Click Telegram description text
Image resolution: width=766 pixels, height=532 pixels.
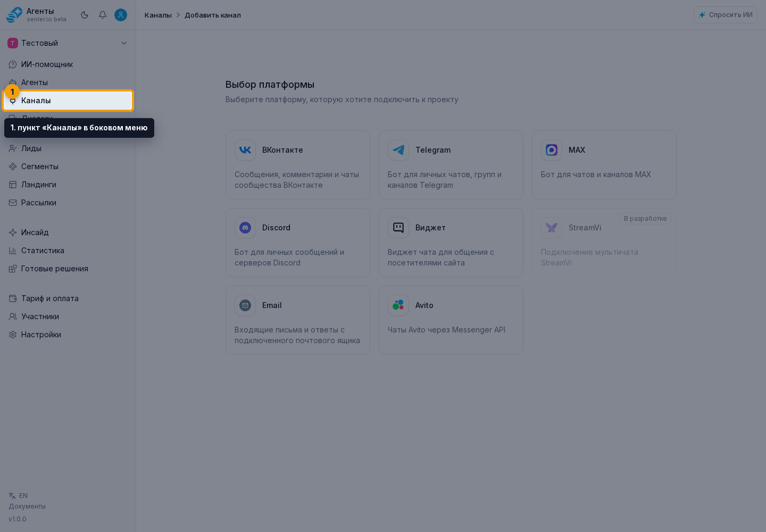point(445,180)
